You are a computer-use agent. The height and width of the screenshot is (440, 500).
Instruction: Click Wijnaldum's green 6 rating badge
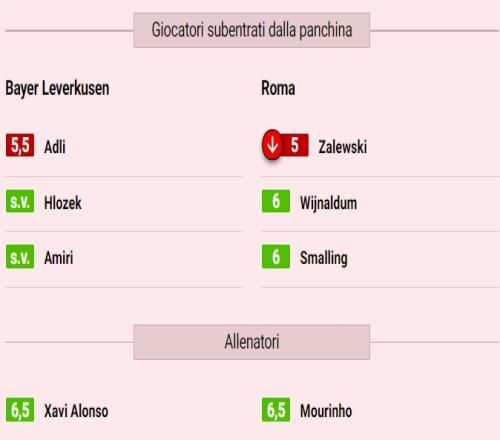276,201
